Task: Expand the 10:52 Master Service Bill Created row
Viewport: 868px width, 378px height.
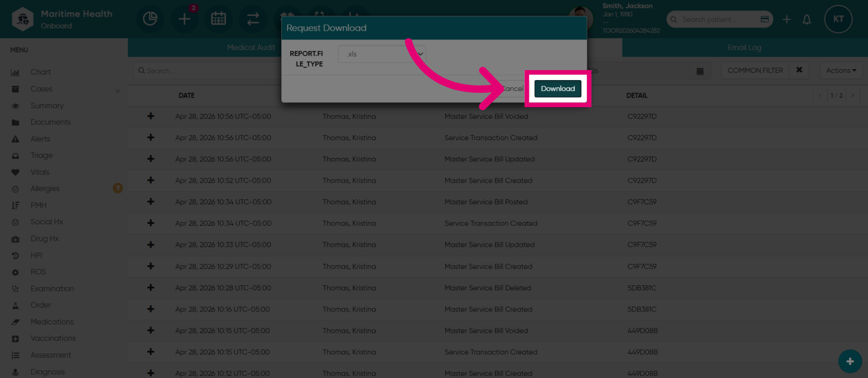Action: point(151,180)
